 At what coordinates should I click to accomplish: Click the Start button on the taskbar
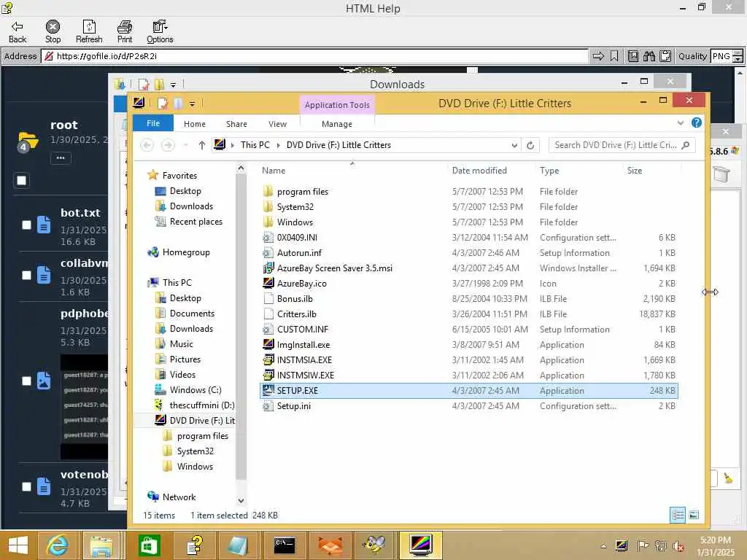click(x=18, y=545)
